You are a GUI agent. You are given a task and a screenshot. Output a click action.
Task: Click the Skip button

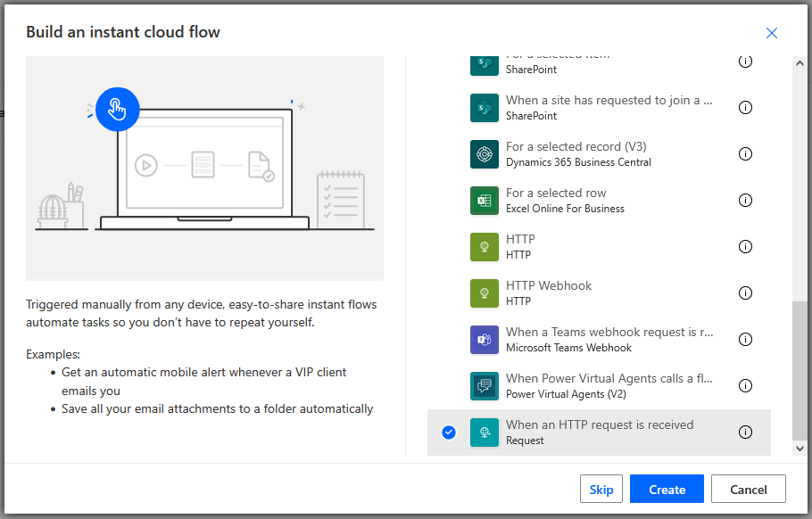click(x=601, y=489)
